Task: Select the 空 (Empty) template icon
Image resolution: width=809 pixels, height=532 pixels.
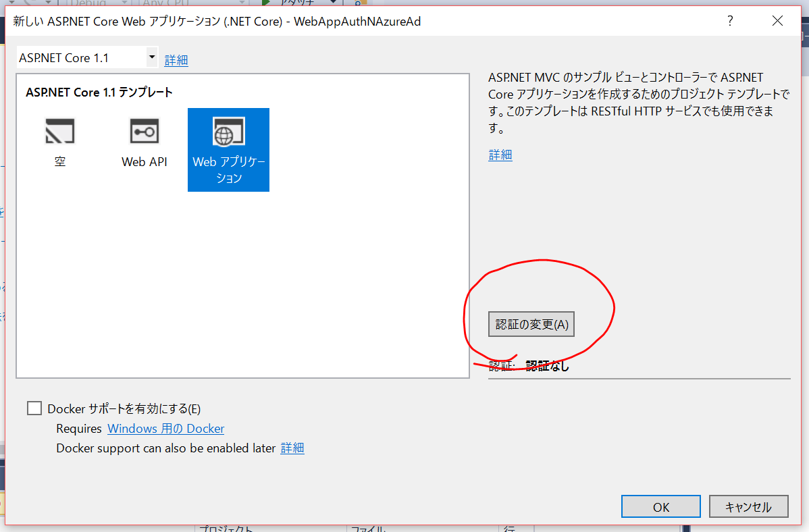Action: tap(59, 140)
